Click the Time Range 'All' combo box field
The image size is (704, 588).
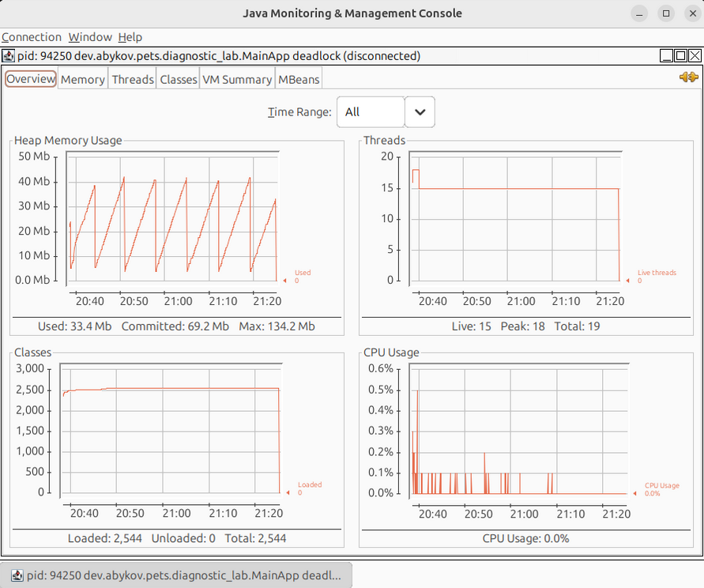pyautogui.click(x=371, y=112)
